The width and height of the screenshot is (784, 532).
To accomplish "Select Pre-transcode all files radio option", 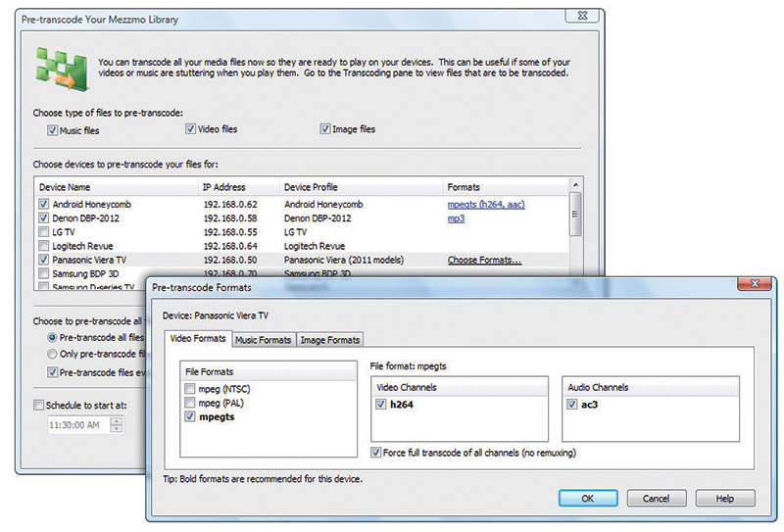I will [52, 337].
